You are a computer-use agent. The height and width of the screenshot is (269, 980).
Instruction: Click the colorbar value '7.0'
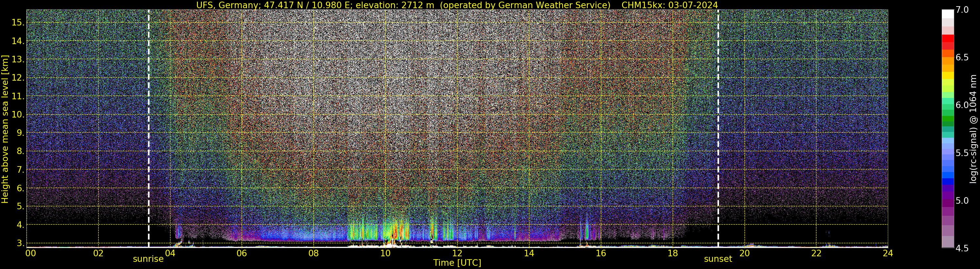(x=962, y=10)
